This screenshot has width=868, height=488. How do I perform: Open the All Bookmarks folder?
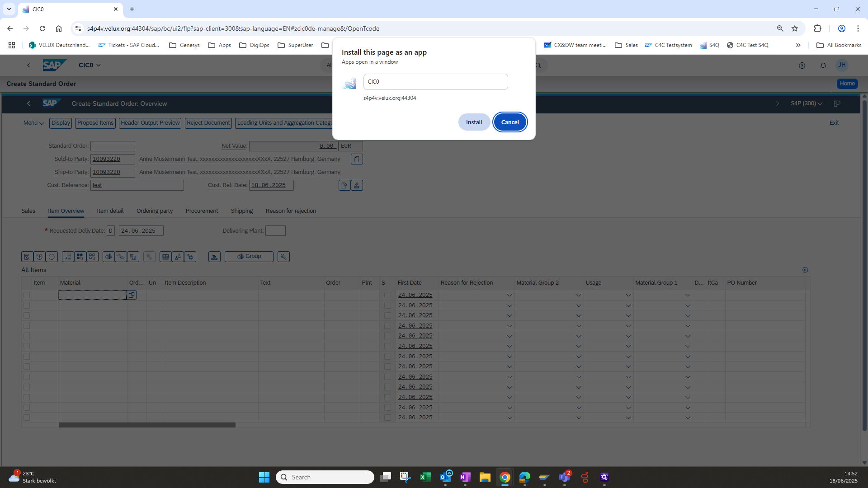839,45
